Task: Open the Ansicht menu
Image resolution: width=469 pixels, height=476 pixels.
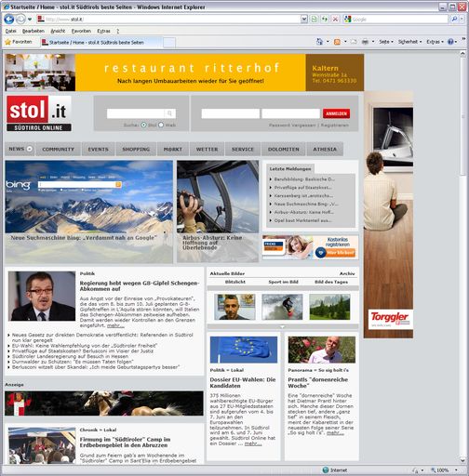Action: pyautogui.click(x=58, y=31)
